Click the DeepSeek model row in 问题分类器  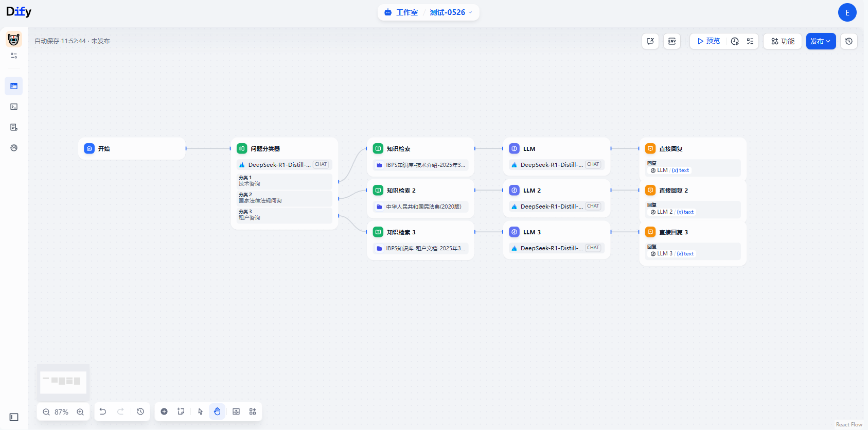[285, 165]
